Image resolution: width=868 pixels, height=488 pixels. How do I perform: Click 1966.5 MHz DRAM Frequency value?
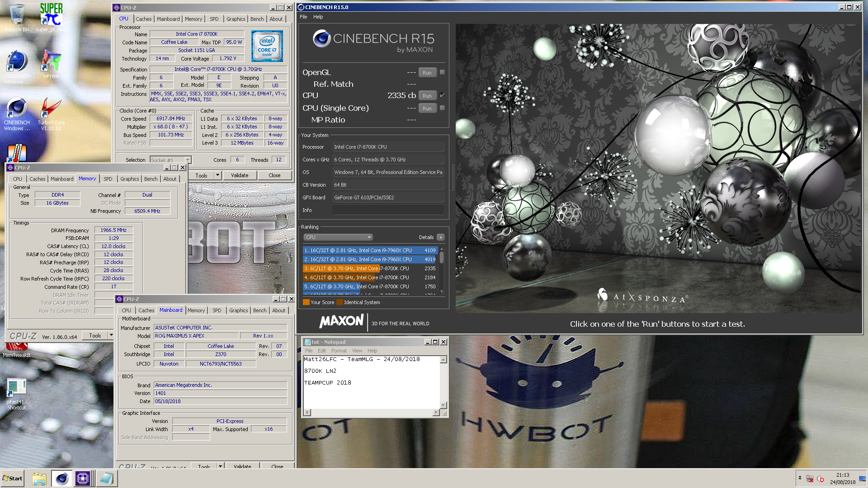pos(113,230)
